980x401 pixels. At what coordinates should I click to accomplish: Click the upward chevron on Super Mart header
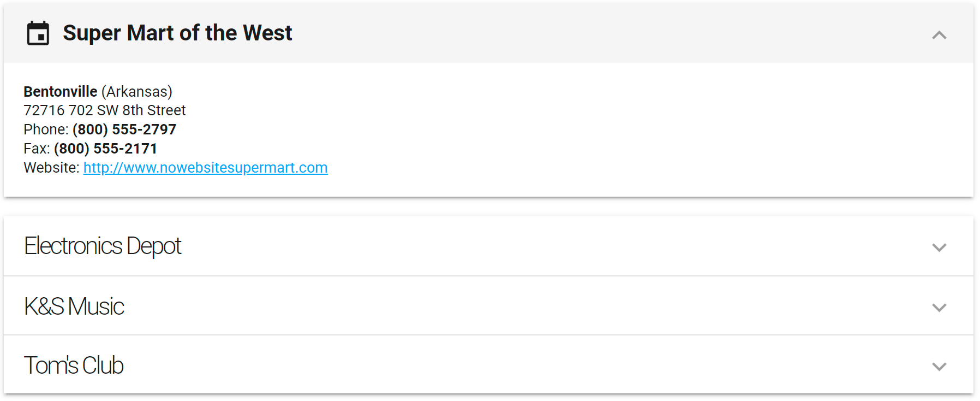click(x=940, y=35)
